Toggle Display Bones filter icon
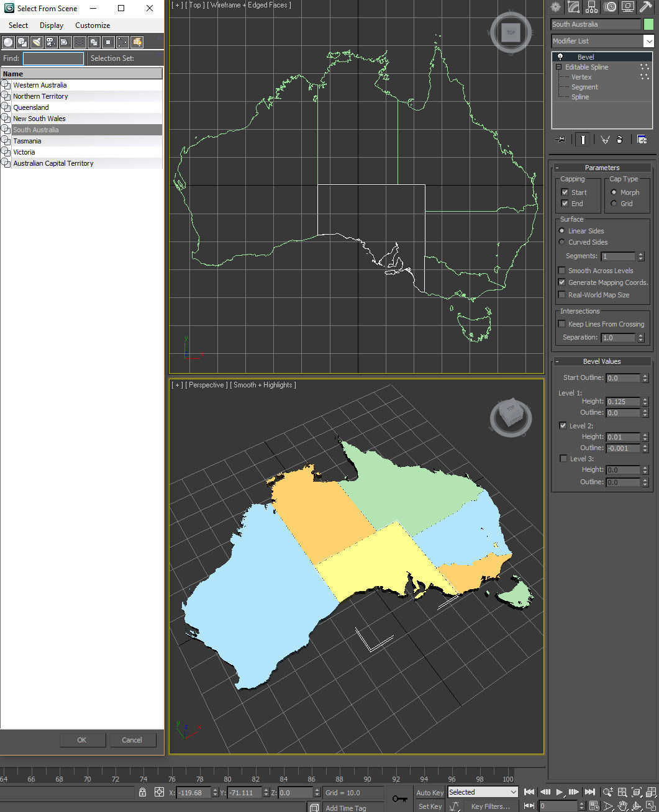Viewport: 659px width, 812px height. pyautogui.click(x=122, y=42)
